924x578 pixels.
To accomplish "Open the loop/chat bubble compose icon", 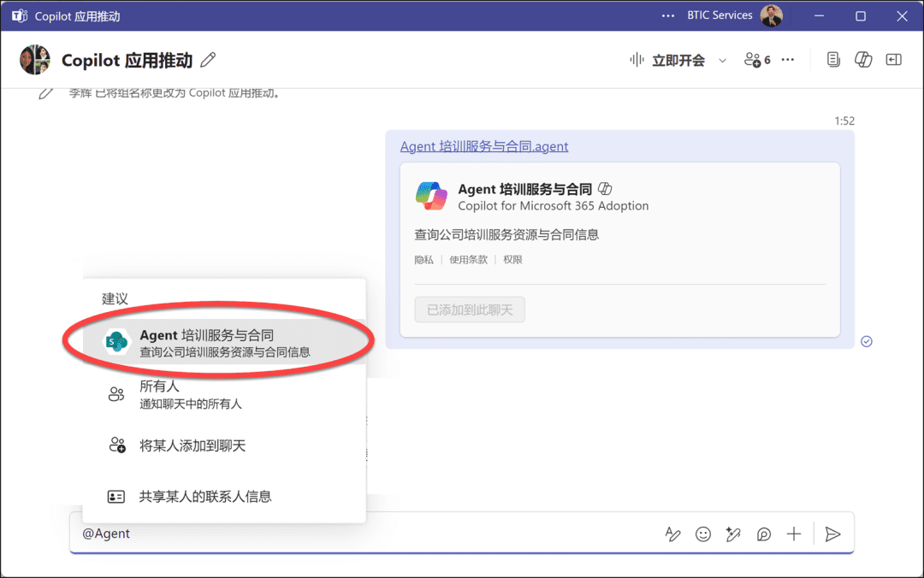I will click(764, 534).
